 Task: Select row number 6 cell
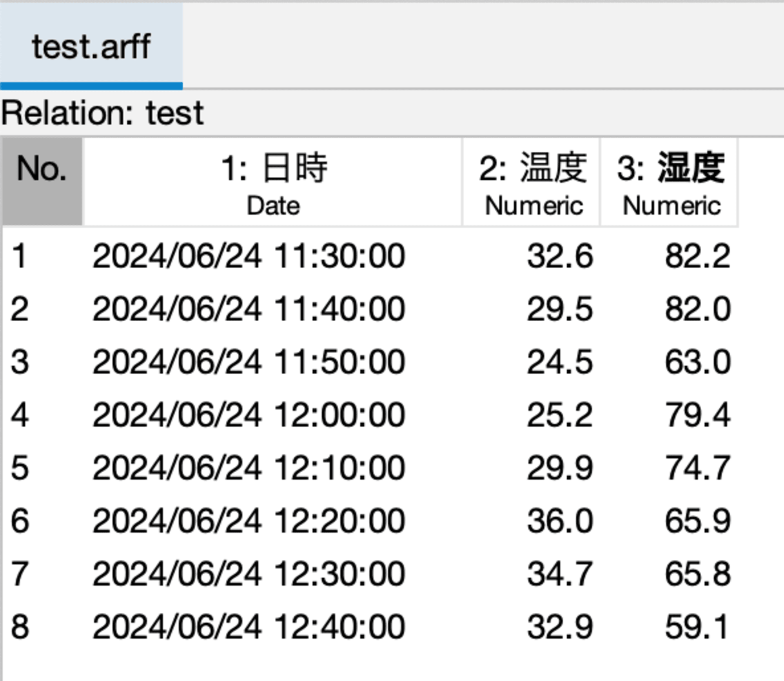tap(43, 521)
